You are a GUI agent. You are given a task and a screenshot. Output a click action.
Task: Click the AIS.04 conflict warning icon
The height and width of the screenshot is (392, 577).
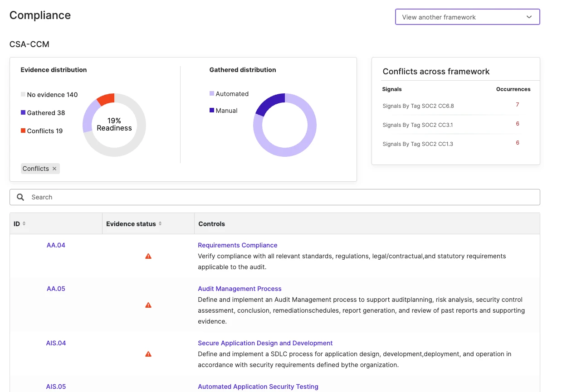(x=148, y=354)
